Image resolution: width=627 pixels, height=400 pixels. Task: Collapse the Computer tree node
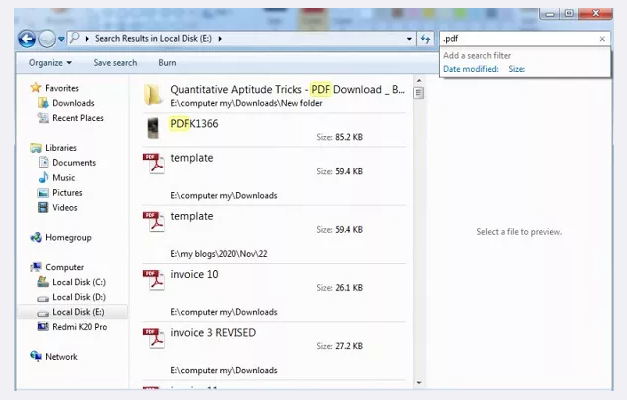[x=23, y=267]
